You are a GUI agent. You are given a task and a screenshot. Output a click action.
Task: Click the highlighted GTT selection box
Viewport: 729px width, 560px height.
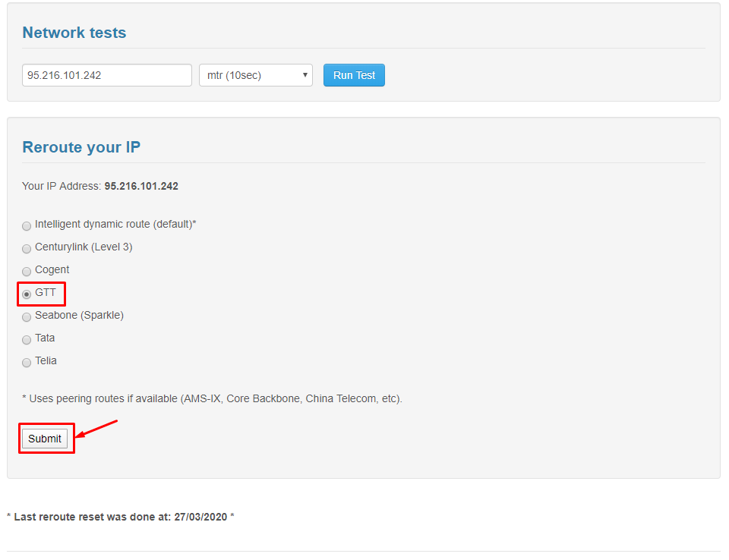click(x=41, y=294)
